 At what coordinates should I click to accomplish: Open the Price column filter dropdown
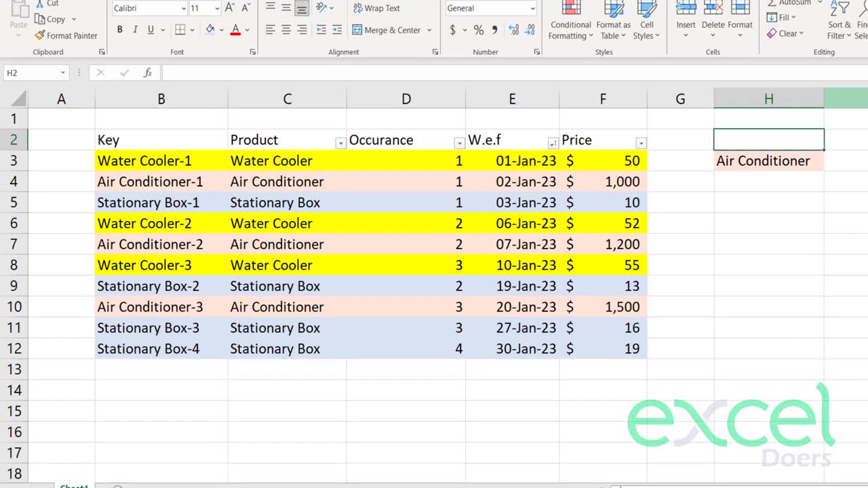641,143
